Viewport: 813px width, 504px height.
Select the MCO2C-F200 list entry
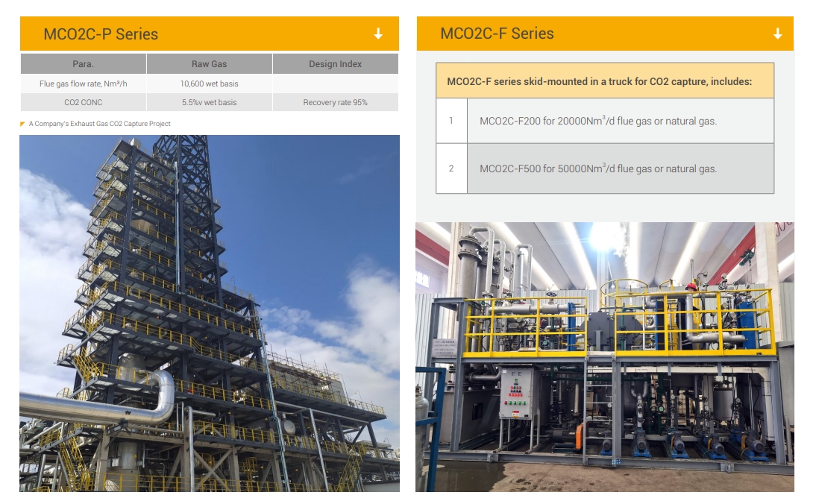point(597,121)
